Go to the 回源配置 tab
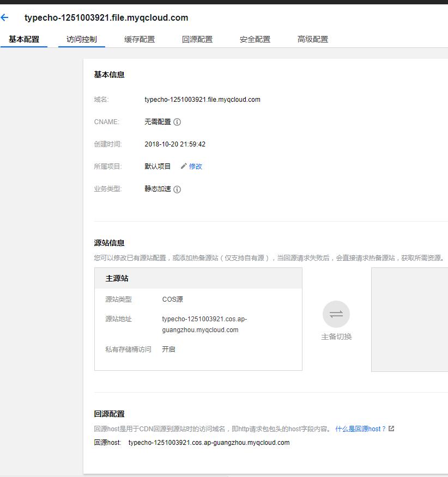The width and height of the screenshot is (448, 477). pos(197,39)
